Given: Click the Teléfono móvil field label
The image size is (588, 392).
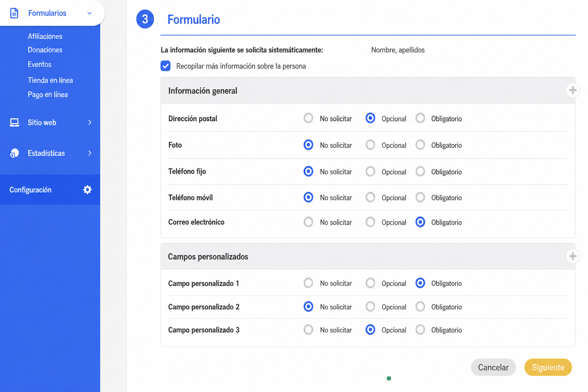Looking at the screenshot, I should point(190,198).
